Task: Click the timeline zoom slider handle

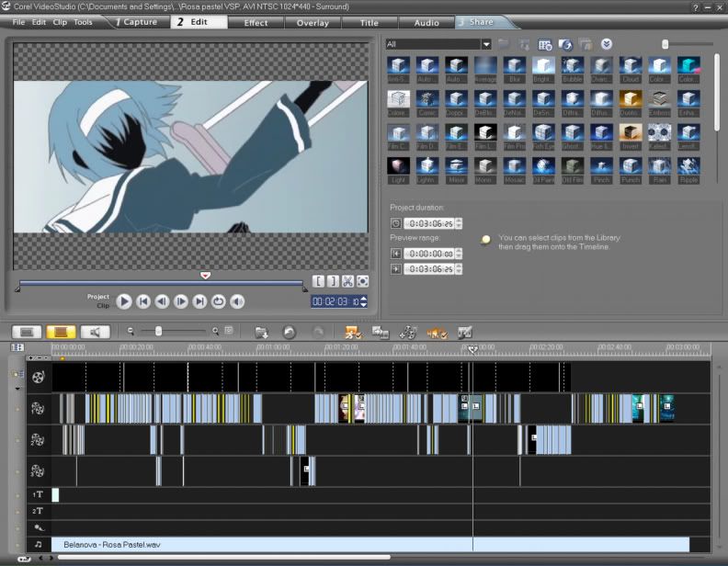Action: coord(159,331)
